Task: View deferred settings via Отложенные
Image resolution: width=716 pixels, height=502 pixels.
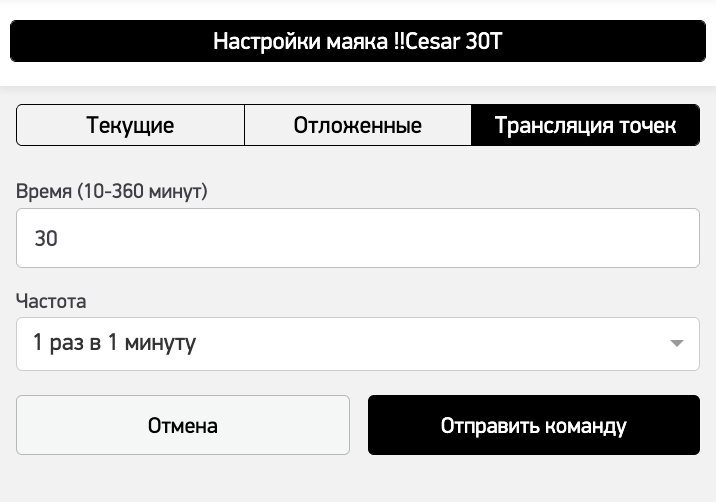Action: tap(357, 126)
